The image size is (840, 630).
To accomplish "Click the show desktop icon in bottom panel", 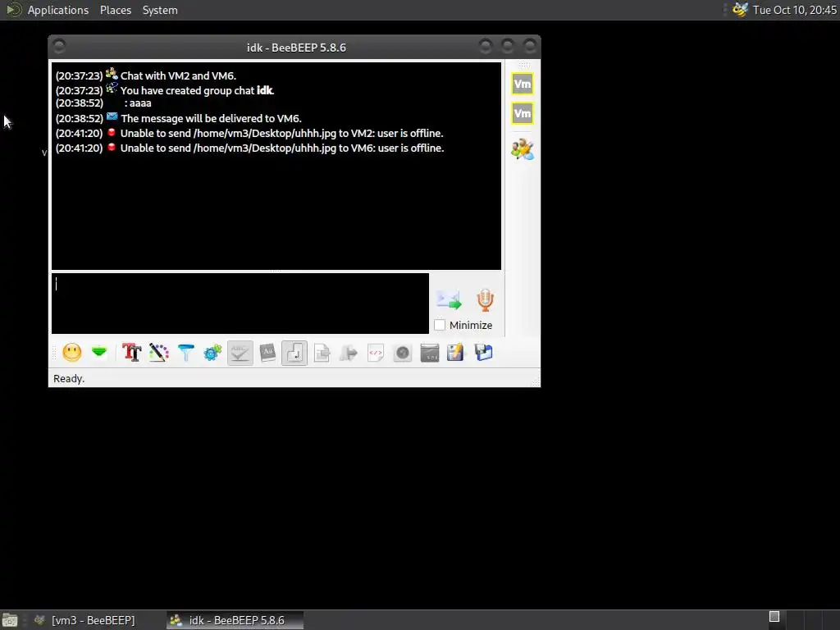I will click(10, 620).
